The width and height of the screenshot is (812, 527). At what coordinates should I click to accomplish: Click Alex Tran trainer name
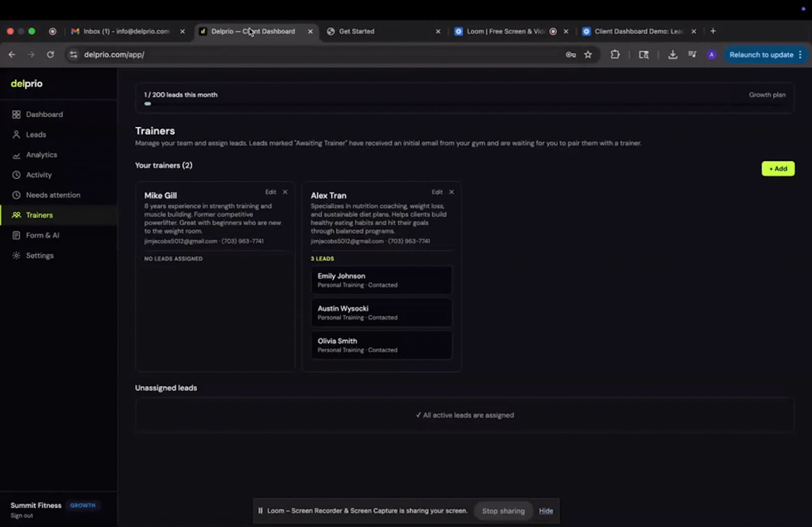pos(328,195)
